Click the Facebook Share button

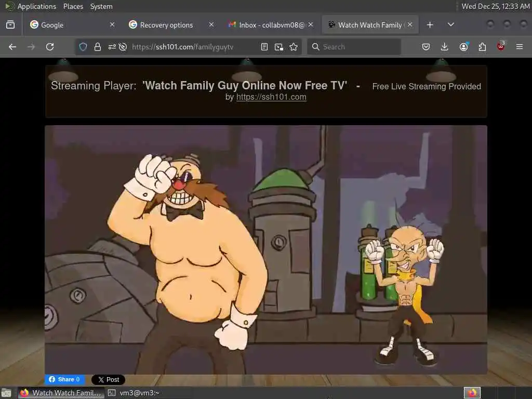(x=64, y=379)
